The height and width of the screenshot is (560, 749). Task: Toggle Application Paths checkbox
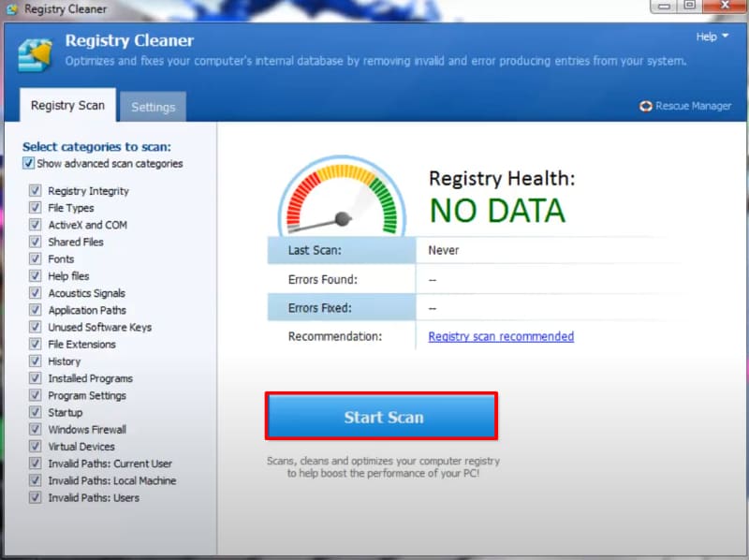(x=35, y=310)
